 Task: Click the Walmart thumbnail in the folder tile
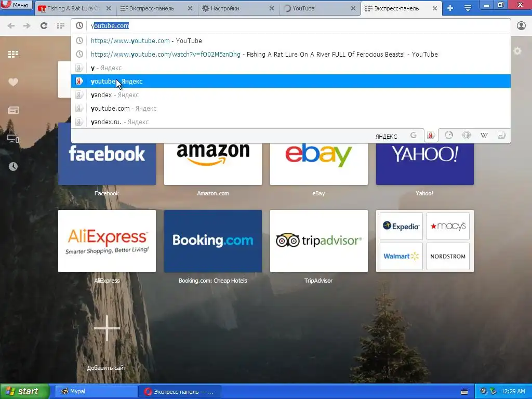(x=401, y=256)
